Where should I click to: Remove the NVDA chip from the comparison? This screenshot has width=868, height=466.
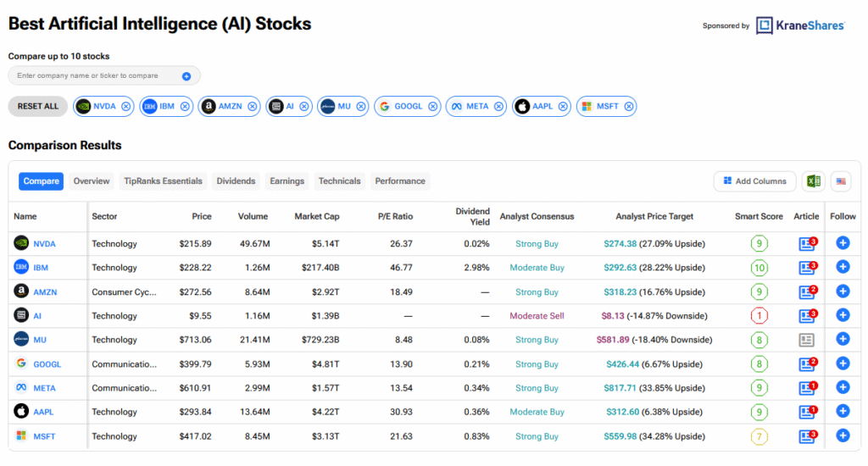[x=126, y=106]
